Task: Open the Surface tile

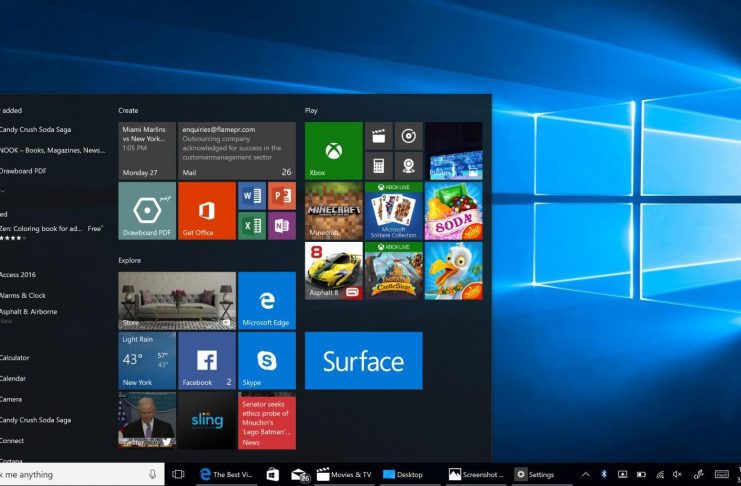Action: (364, 361)
